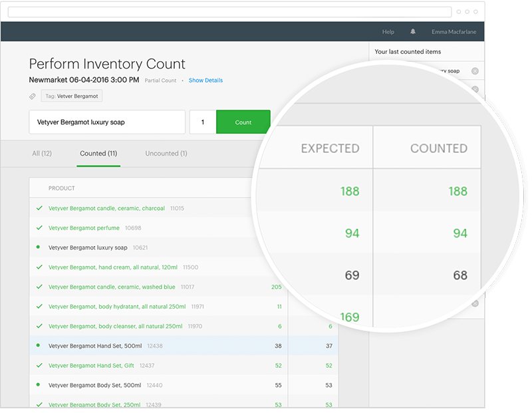The height and width of the screenshot is (413, 532).
Task: Click checkmark beside Vetyver Bergamot perfume
Action: click(39, 228)
